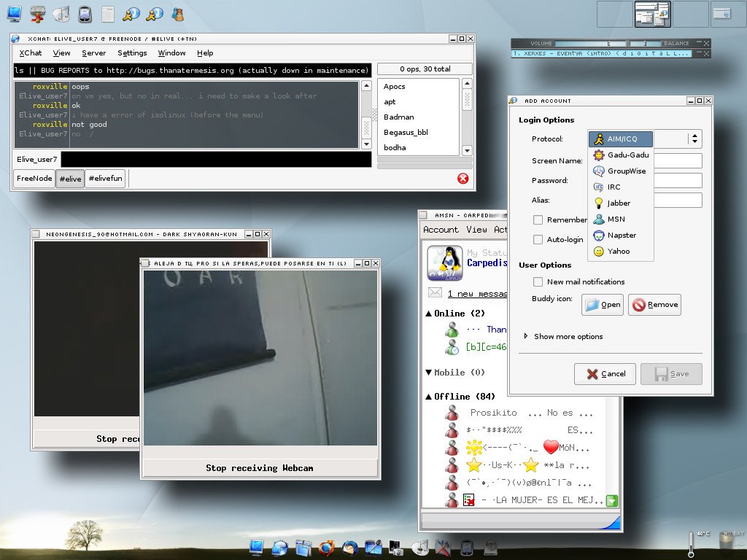The image size is (747, 560).
Task: Choose IRC from the protocol list
Action: click(620, 187)
